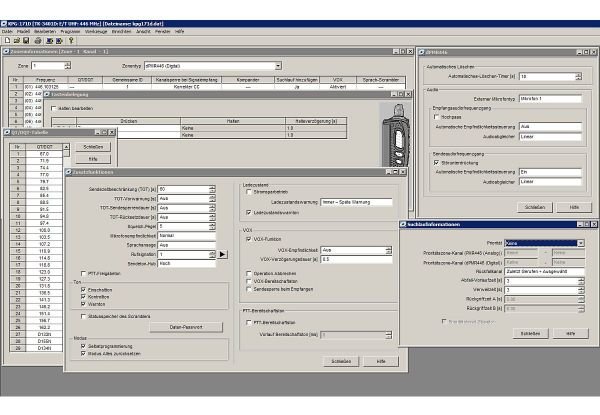Screen dimensions: 600x415
Task: Click the New file toolbar icon
Action: [x=6, y=40]
